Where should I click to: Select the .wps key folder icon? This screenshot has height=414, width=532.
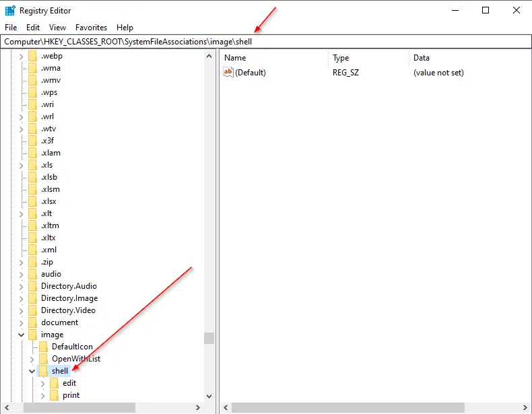click(x=32, y=92)
